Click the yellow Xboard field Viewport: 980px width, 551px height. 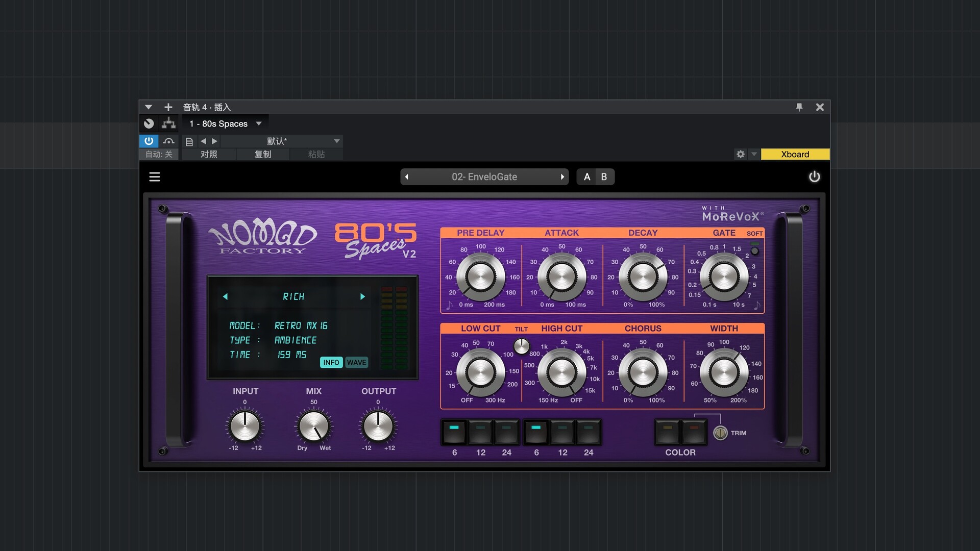pos(795,154)
